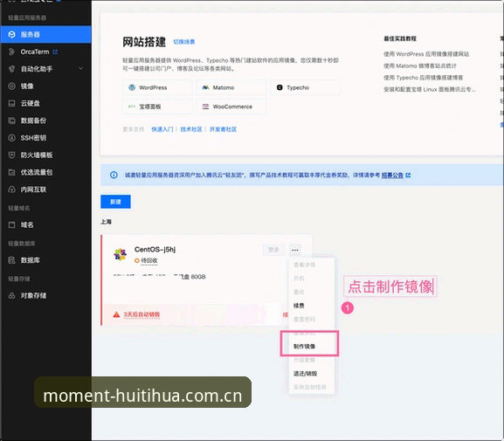The image size is (504, 441).
Task: Open the 镜像 images page icon
Action: [12, 86]
